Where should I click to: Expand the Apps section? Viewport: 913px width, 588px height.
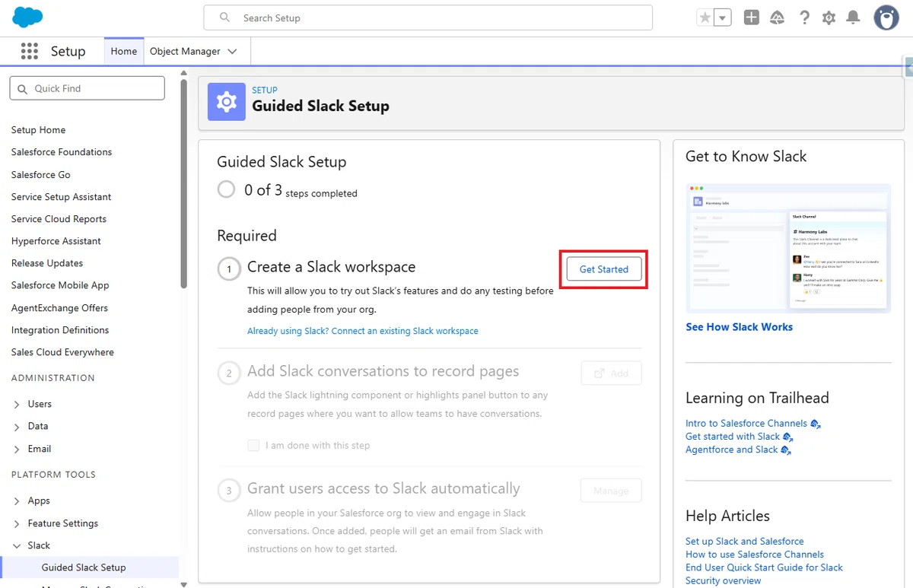point(17,501)
